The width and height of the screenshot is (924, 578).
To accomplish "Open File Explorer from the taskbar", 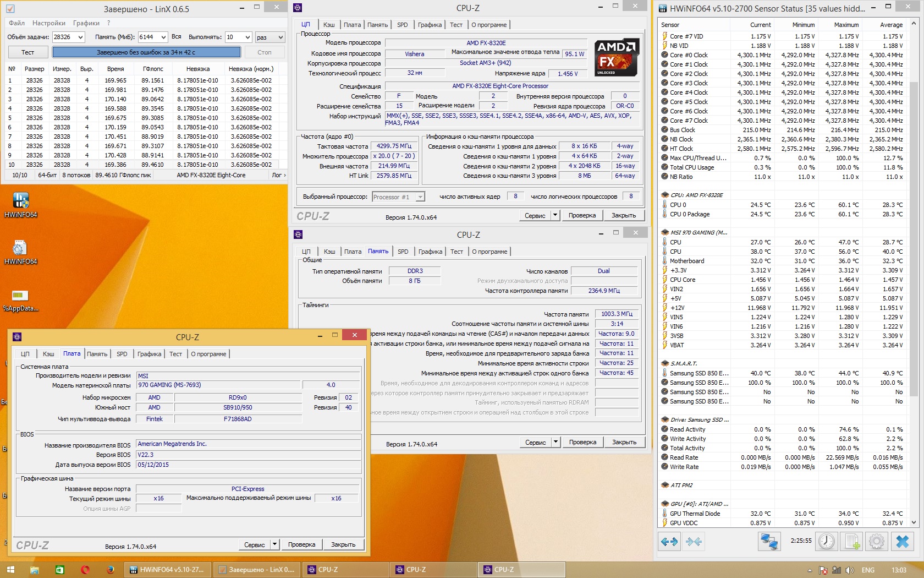I will pyautogui.click(x=34, y=570).
